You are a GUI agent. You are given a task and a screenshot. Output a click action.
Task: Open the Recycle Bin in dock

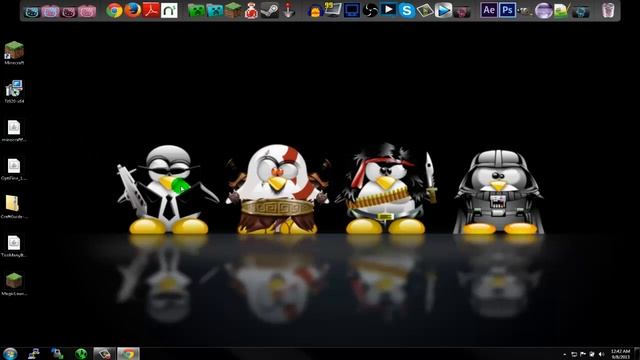coord(608,10)
